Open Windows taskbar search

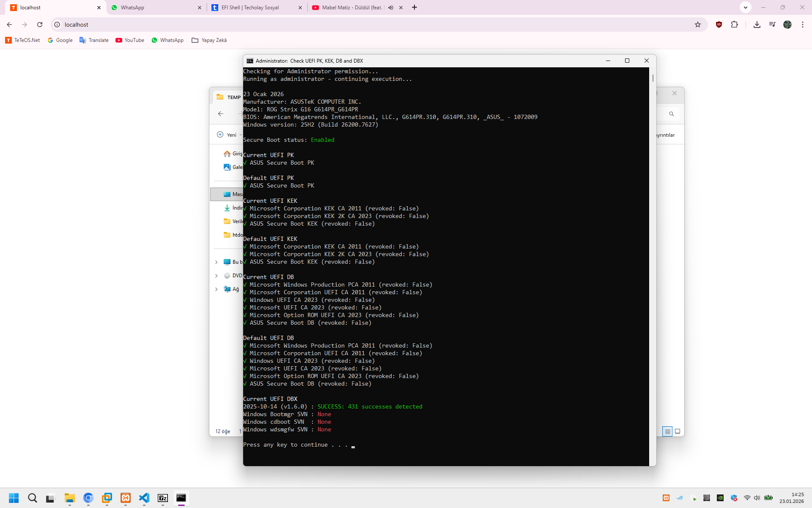coord(33,498)
